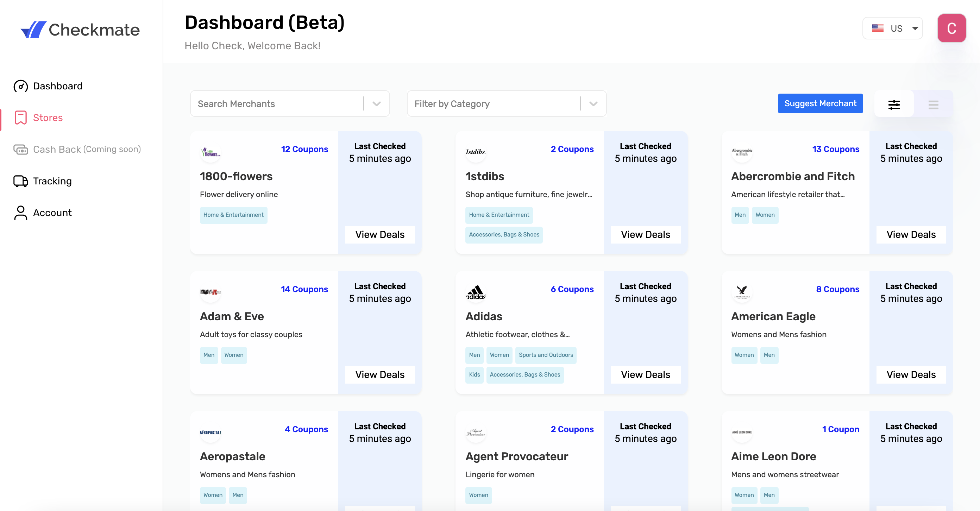Open the pink C user avatar
The image size is (980, 511).
tap(951, 29)
